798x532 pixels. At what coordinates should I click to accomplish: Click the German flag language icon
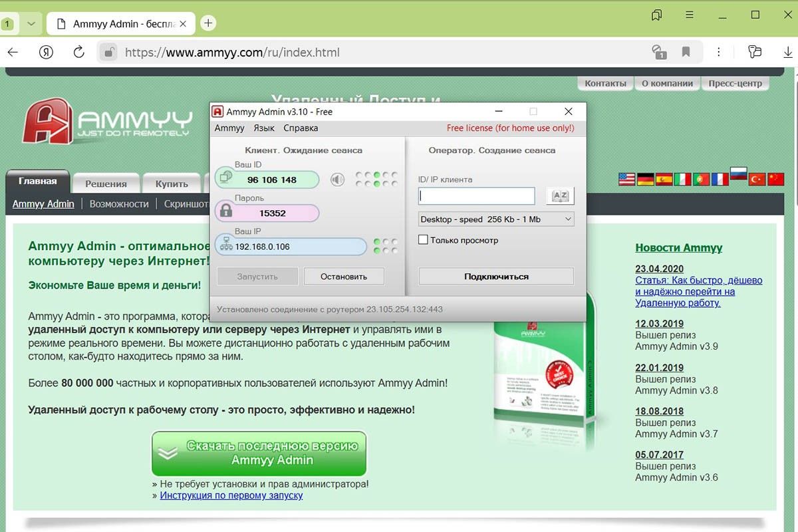646,179
